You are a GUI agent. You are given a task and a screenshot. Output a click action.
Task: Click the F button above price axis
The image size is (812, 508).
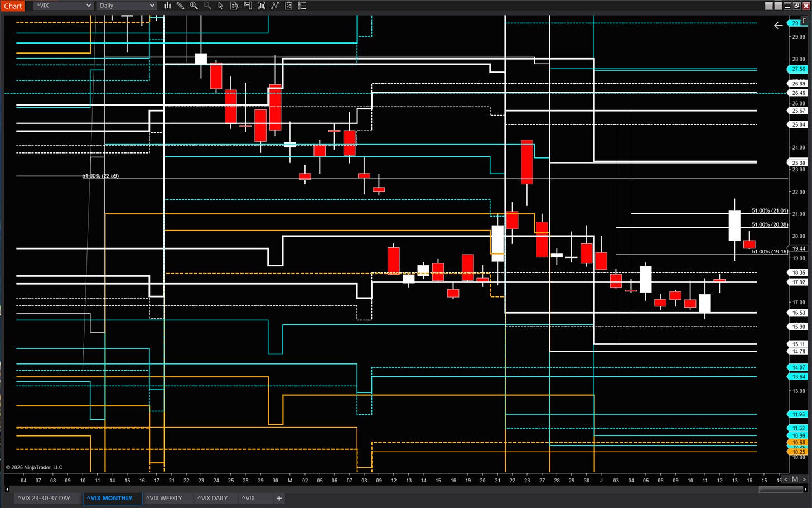(x=805, y=21)
